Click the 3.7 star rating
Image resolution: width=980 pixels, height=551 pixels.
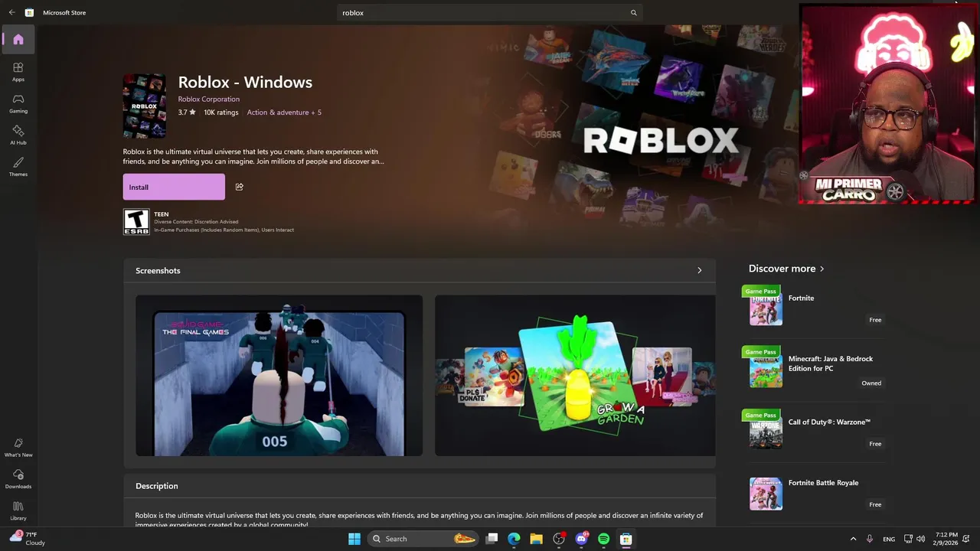click(x=187, y=112)
